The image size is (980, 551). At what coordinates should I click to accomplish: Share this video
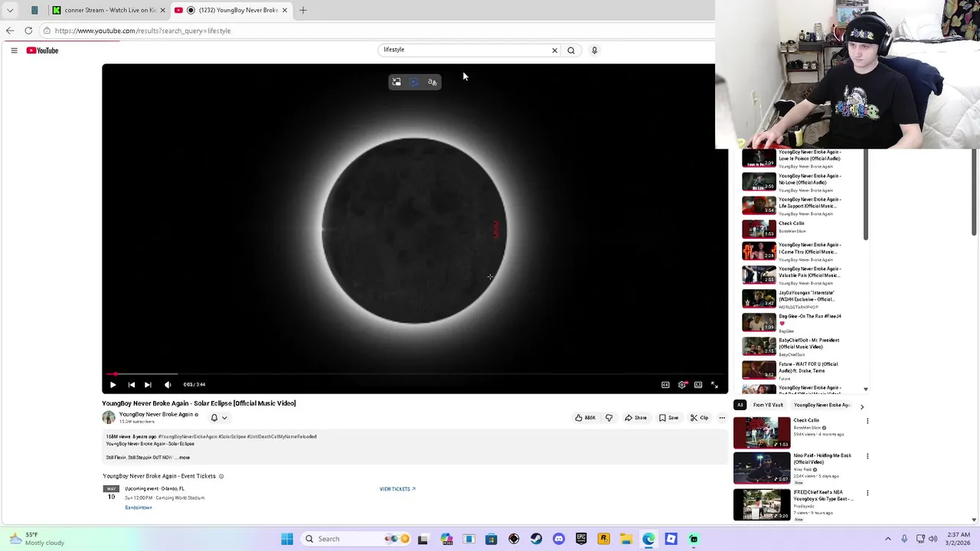pyautogui.click(x=635, y=418)
